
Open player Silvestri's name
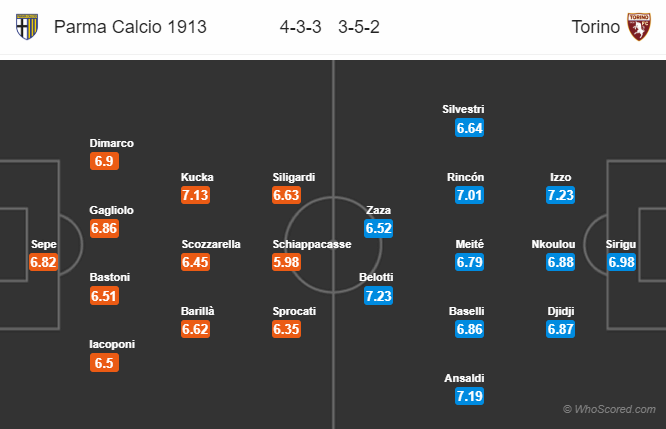[x=463, y=109]
